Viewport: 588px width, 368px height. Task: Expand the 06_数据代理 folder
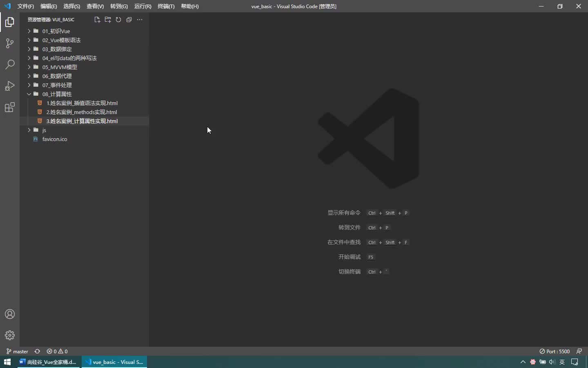coord(84,76)
